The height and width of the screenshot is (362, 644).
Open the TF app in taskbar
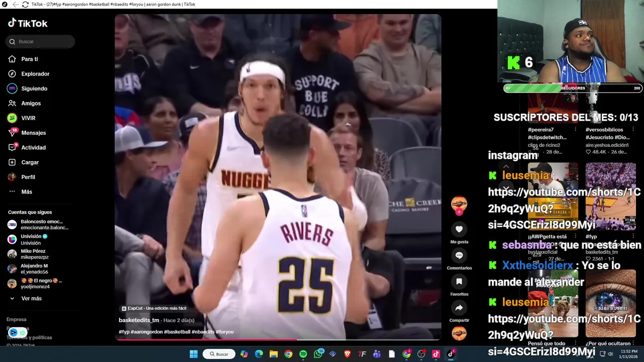[x=362, y=354]
